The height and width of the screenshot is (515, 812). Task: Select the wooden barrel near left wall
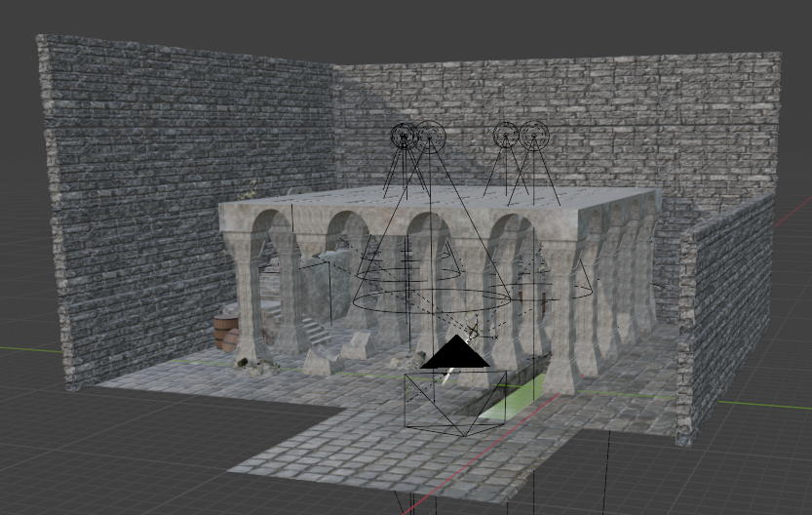pos(227,332)
